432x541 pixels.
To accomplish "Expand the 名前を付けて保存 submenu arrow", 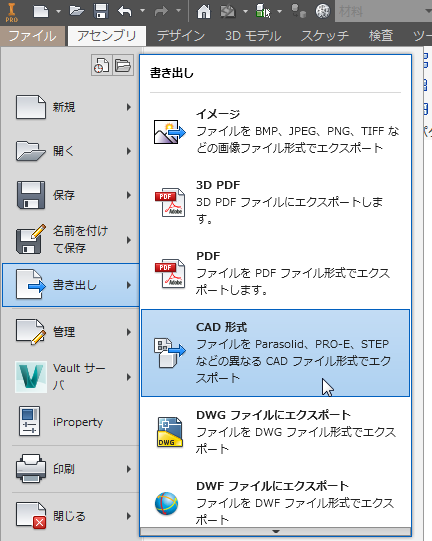I will pos(129,240).
